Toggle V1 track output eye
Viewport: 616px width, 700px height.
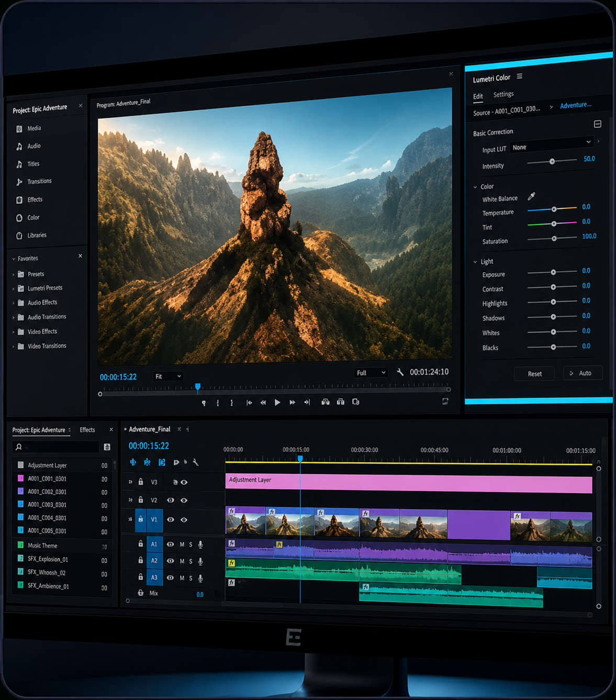(x=184, y=520)
